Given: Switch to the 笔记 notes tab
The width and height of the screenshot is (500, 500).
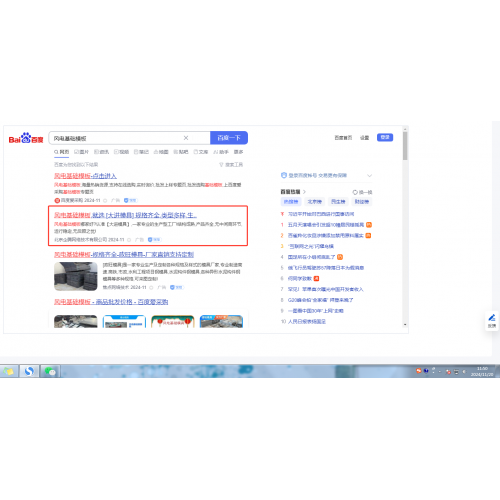Looking at the screenshot, I should [x=141, y=152].
